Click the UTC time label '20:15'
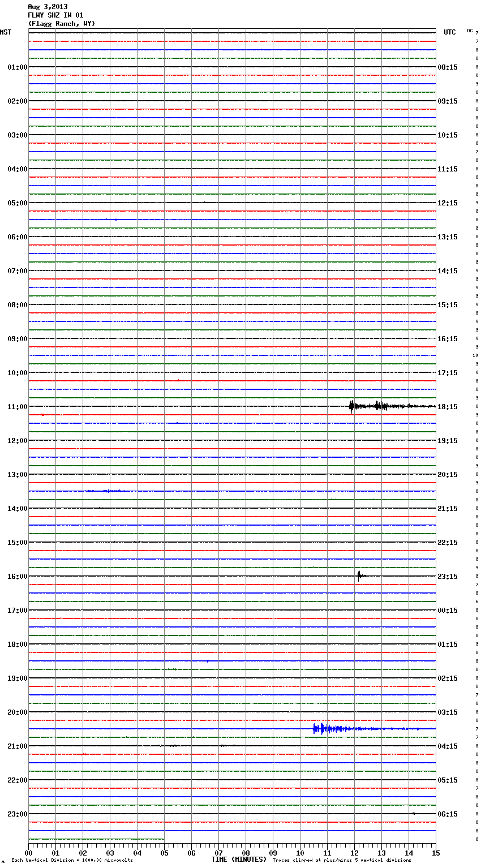The image size is (481, 868). tap(448, 475)
